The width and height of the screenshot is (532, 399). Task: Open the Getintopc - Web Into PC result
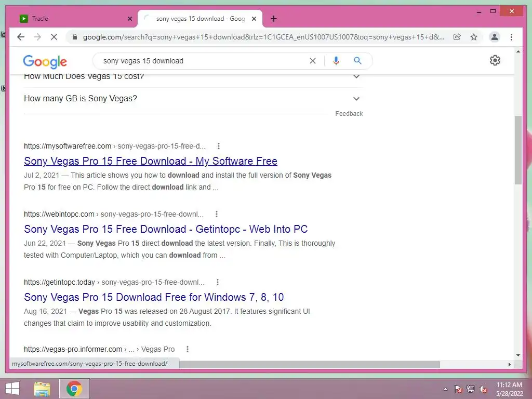coord(166,229)
